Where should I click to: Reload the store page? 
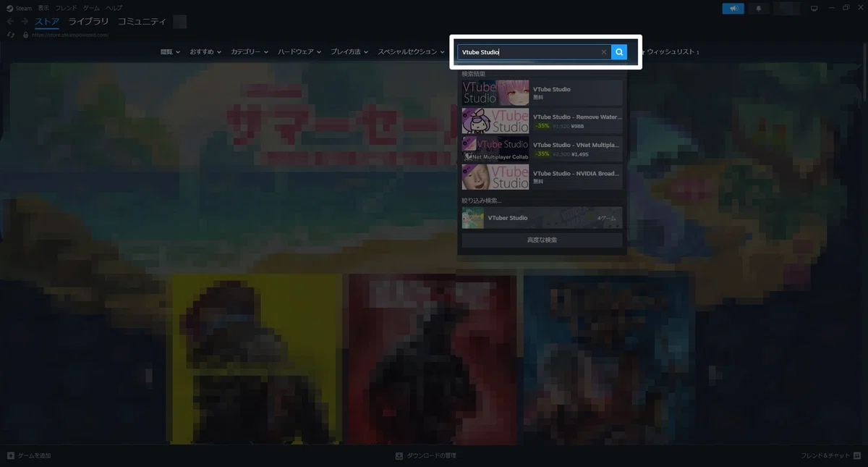coord(10,35)
